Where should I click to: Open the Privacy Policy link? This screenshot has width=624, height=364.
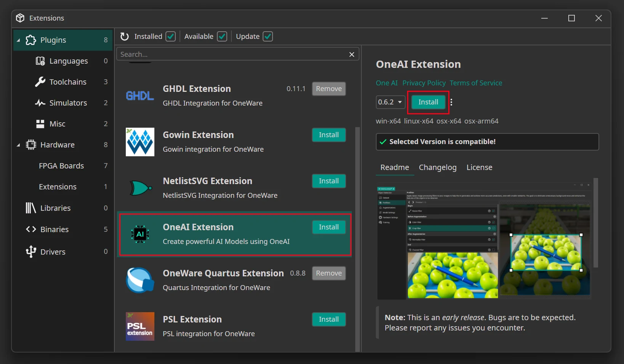coord(423,83)
